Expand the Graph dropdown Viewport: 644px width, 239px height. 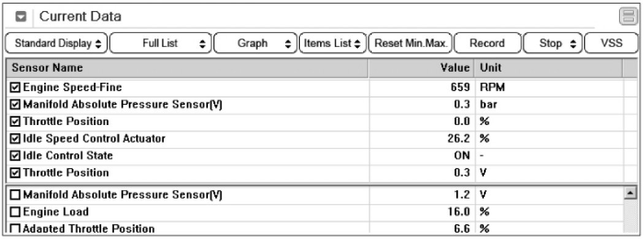(255, 43)
